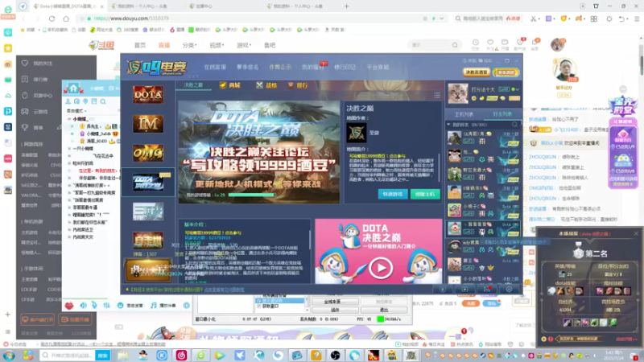Open the 战绩 crossed-swords record tab
Image resolution: width=644 pixels, height=362 pixels.
click(x=266, y=85)
